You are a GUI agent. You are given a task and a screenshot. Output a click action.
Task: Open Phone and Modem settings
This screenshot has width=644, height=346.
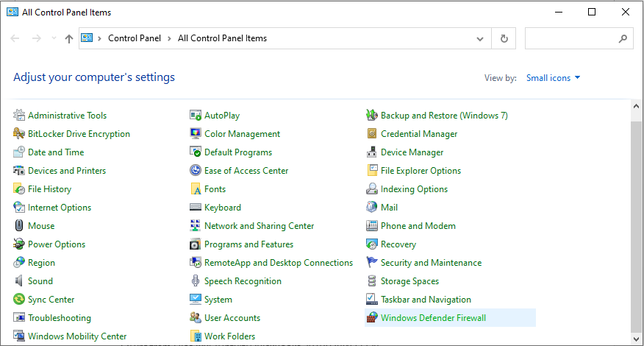(418, 226)
